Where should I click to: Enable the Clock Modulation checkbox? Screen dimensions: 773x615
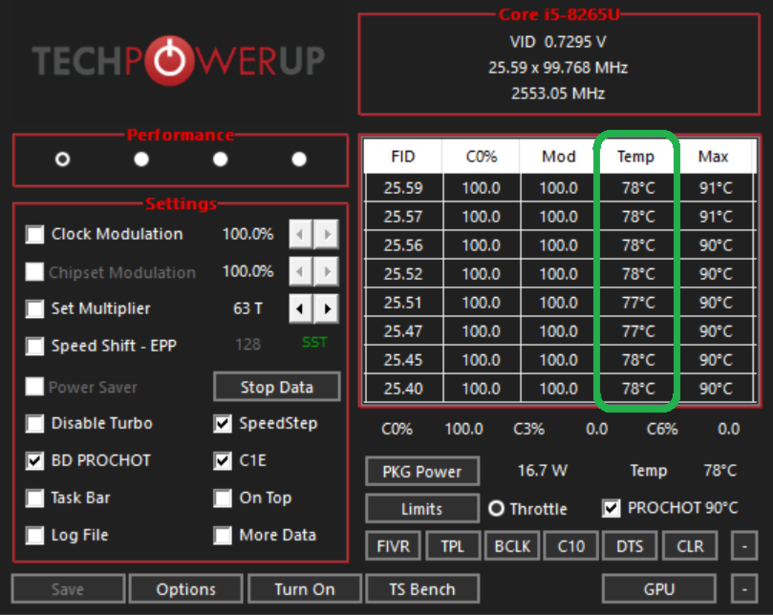(x=35, y=234)
